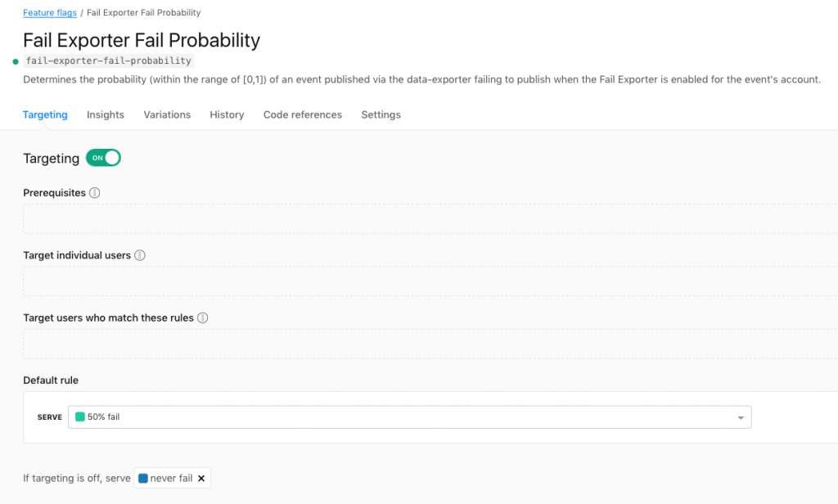Select the Targeting tab
838x504 pixels.
click(45, 115)
